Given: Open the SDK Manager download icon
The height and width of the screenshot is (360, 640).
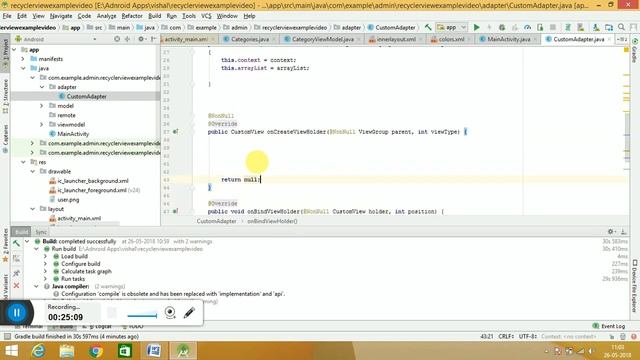Looking at the screenshot, I should (596, 27).
